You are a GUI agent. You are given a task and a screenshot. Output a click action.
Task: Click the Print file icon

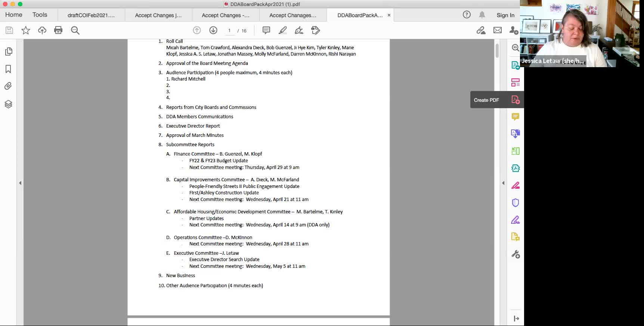[58, 30]
